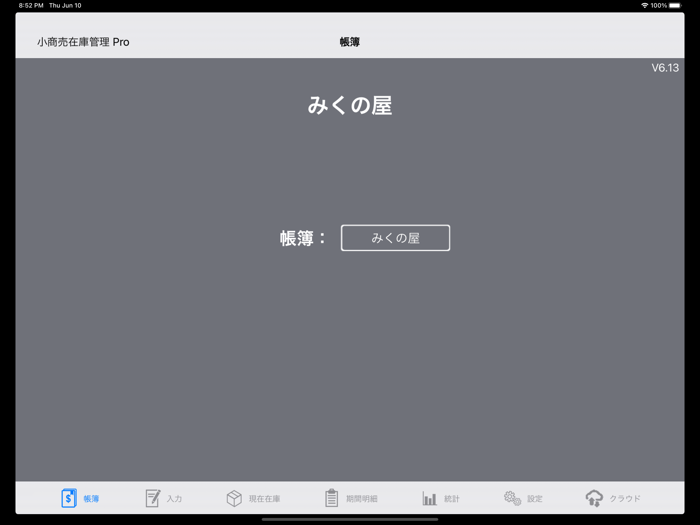
Task: Switch to the 入力 tab label
Action: [174, 499]
